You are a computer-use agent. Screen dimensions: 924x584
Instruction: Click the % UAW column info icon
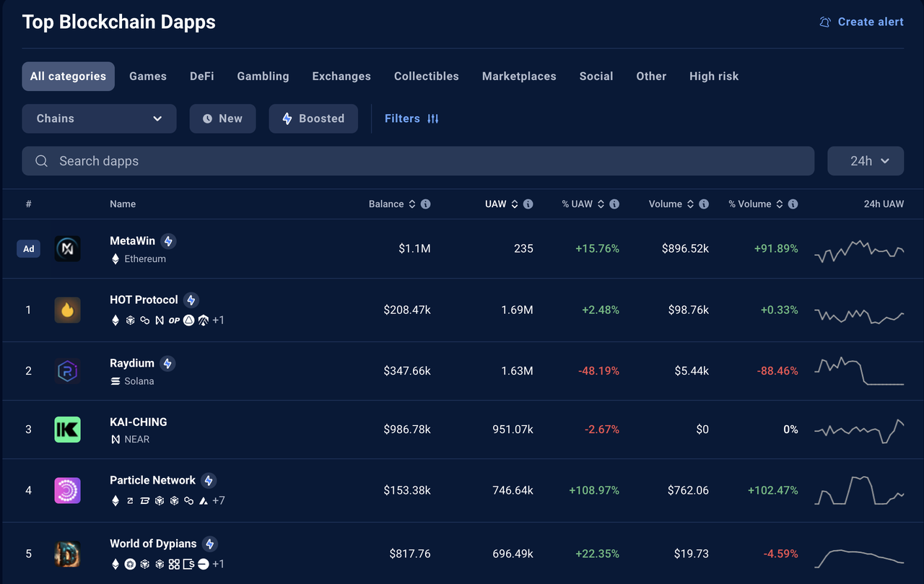pos(614,204)
